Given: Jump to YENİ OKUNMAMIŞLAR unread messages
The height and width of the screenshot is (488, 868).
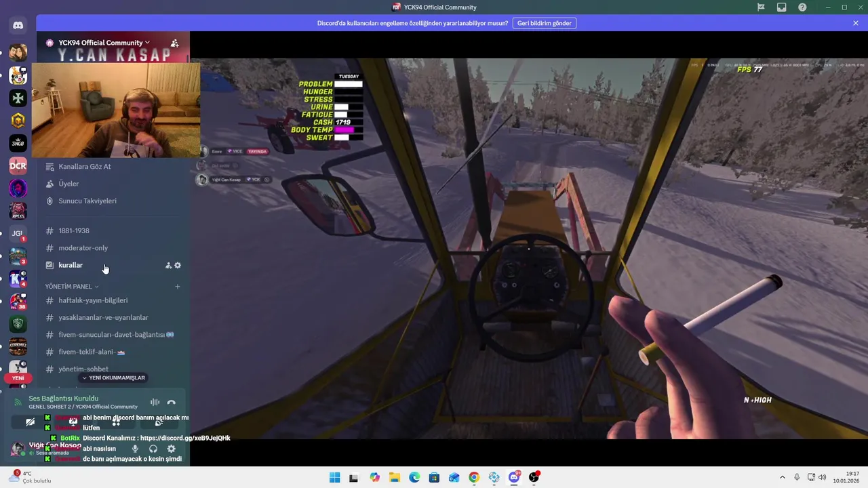Looking at the screenshot, I should point(113,378).
